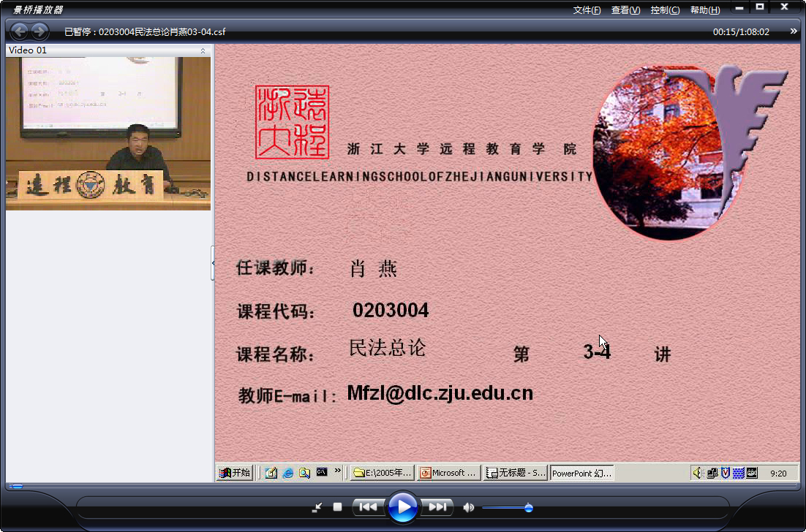Click the red seal logo on slide
The image size is (806, 532).
[x=293, y=122]
